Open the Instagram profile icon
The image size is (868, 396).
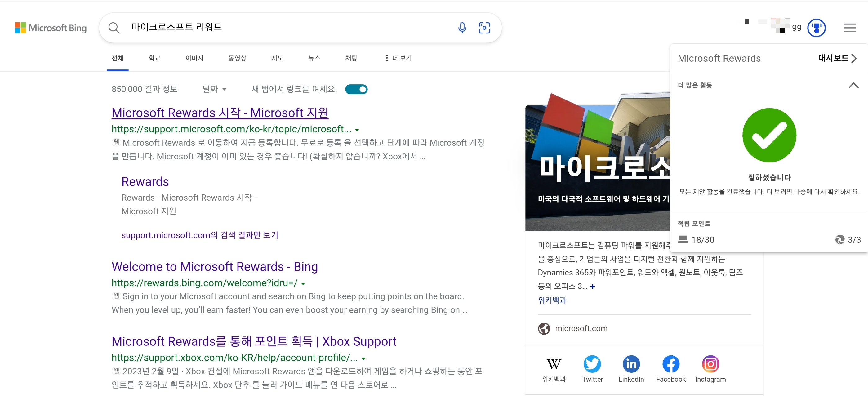click(x=710, y=364)
